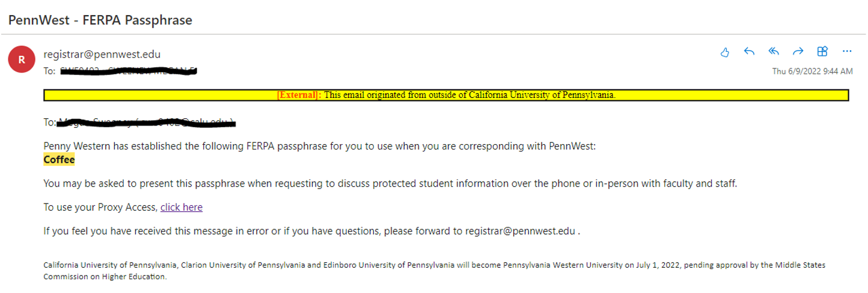
Task: Reply all using double-arrow icon
Action: pos(774,52)
